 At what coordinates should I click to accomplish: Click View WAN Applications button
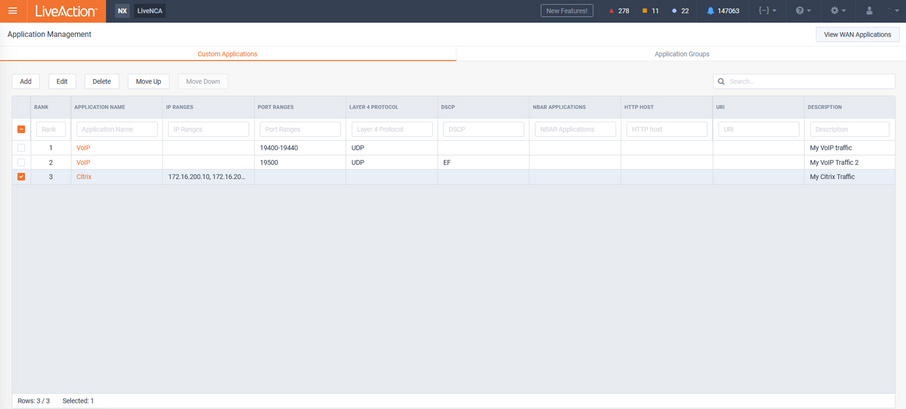(857, 35)
